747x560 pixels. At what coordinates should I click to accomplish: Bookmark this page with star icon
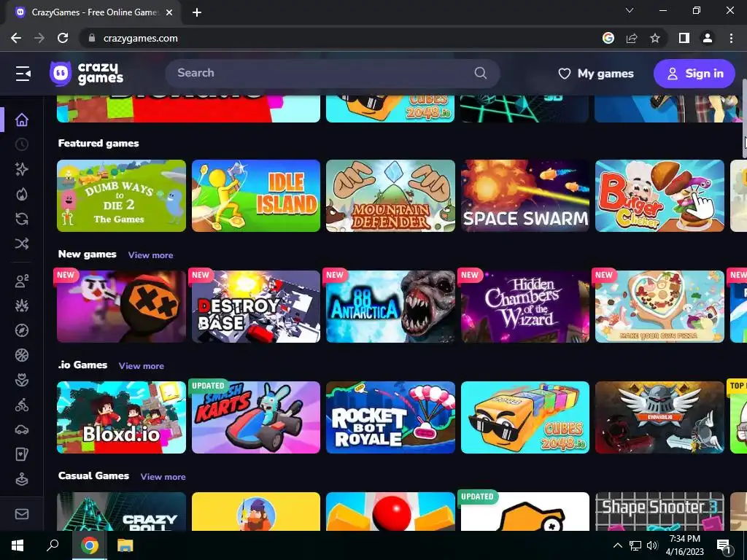(655, 38)
